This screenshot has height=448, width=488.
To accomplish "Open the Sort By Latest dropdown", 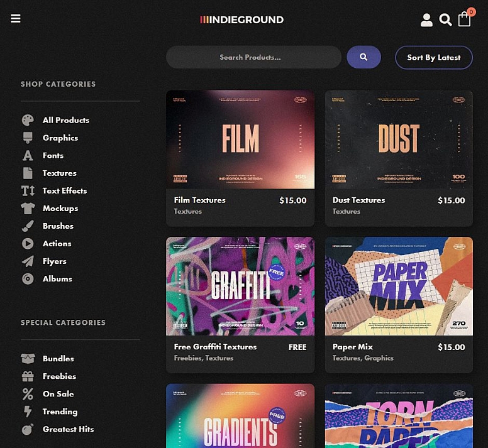I will [x=434, y=58].
